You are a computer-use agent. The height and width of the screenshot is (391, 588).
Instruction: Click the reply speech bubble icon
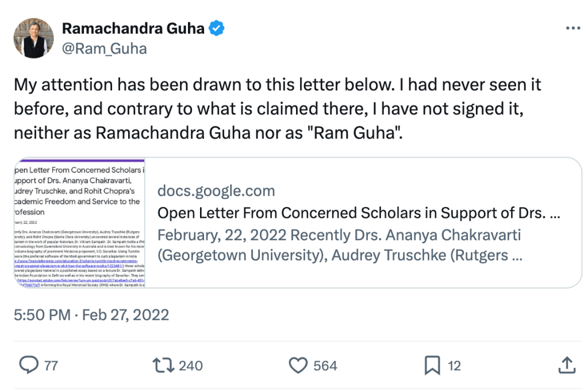[29, 365]
